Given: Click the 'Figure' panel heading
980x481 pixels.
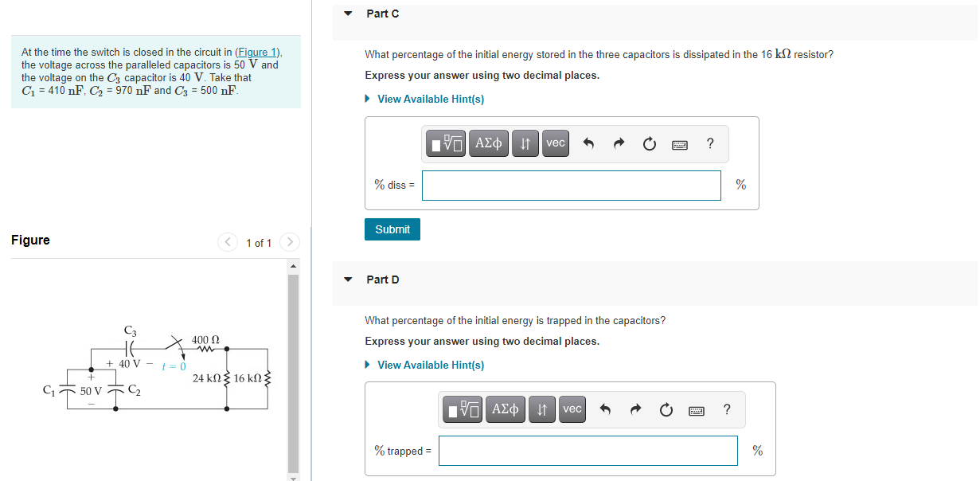Looking at the screenshot, I should (x=30, y=240).
